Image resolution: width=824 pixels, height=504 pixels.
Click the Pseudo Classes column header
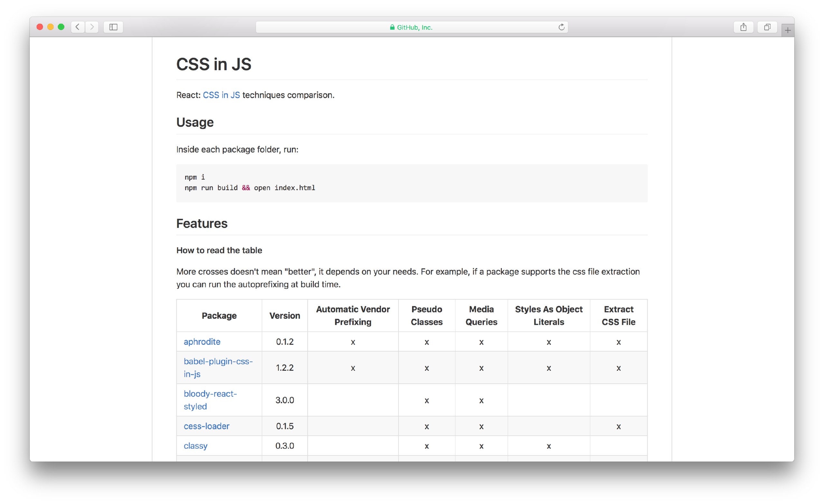pos(427,316)
